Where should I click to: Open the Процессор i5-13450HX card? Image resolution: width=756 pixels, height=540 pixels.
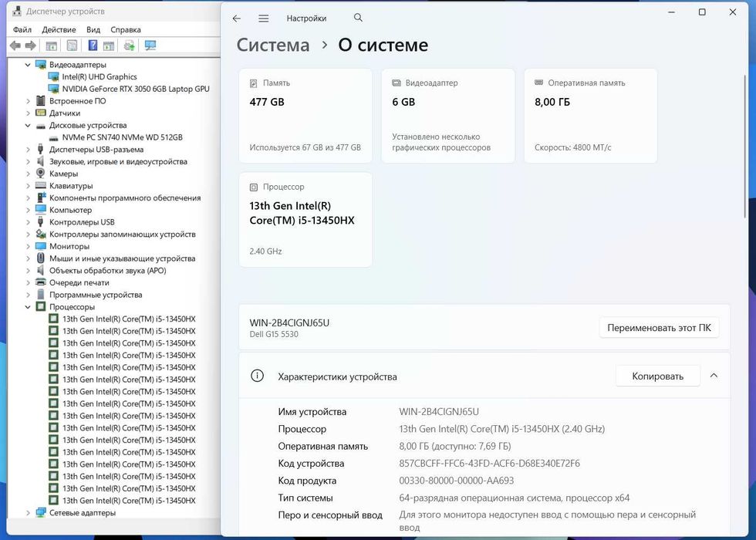[305, 219]
